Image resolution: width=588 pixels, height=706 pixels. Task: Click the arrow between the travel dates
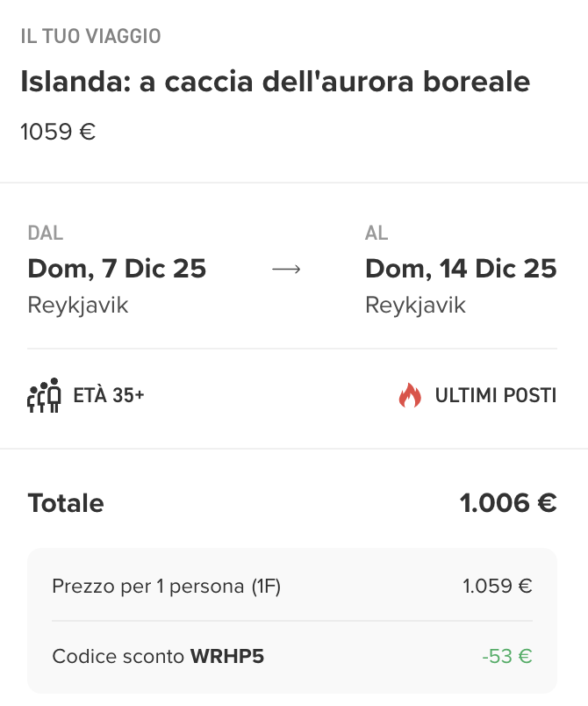[x=286, y=270]
